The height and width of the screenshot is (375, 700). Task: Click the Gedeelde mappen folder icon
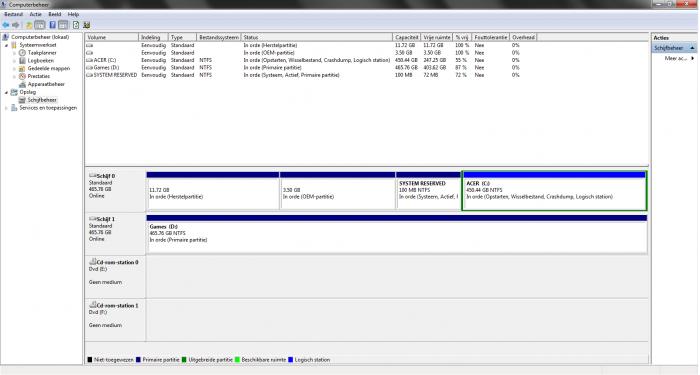[x=22, y=68]
